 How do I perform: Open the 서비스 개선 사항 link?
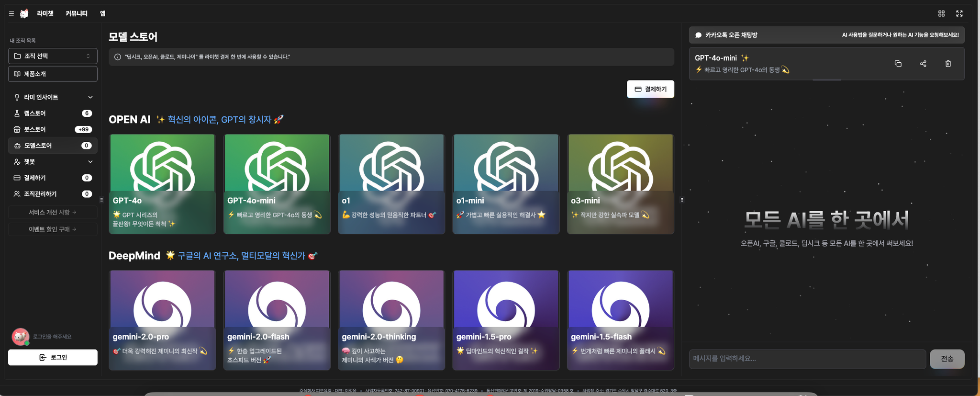pos(53,212)
